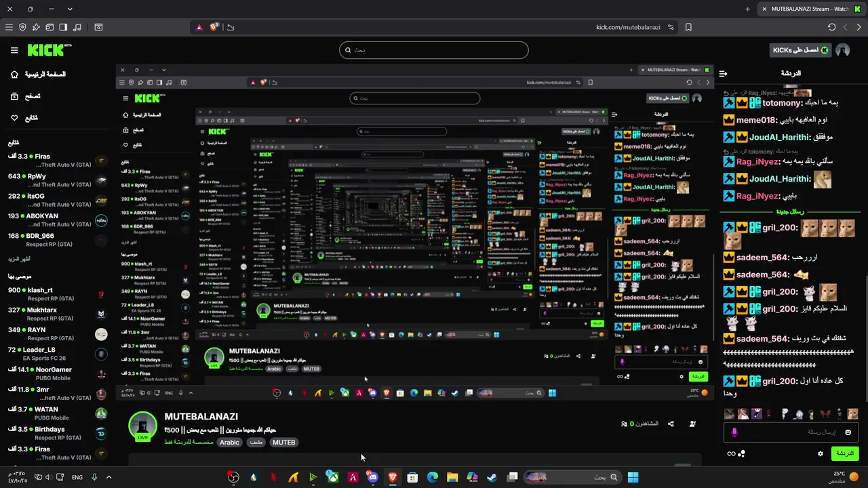The width and height of the screenshot is (868, 488).
Task: Open RAYN recommended channel
Action: [57, 333]
